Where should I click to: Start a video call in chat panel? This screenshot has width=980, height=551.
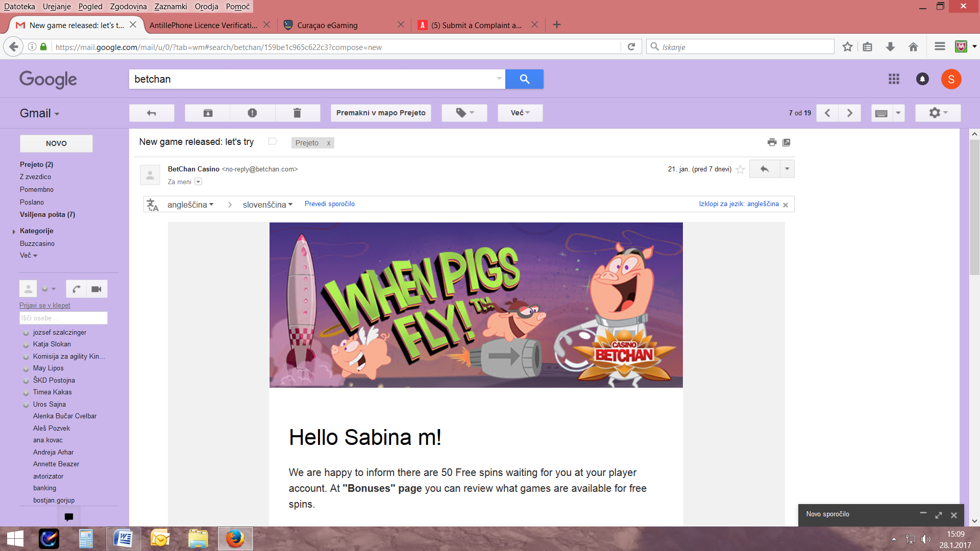click(96, 289)
